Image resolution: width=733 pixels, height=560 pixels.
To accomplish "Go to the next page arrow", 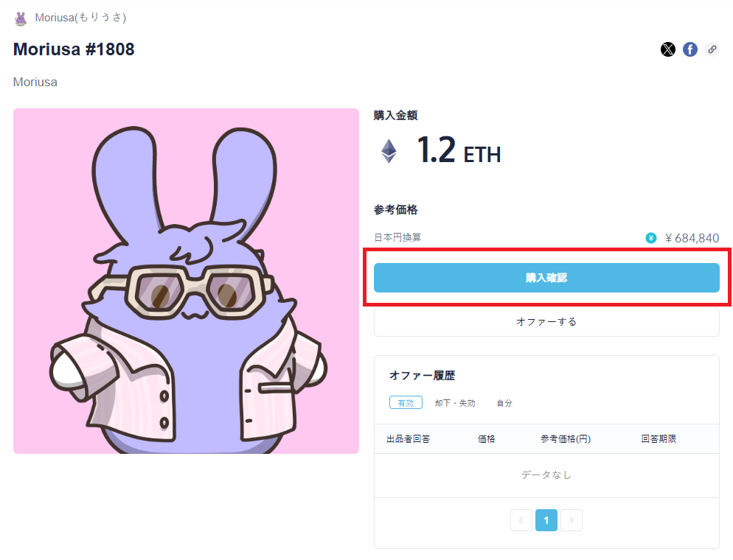I will pyautogui.click(x=572, y=520).
